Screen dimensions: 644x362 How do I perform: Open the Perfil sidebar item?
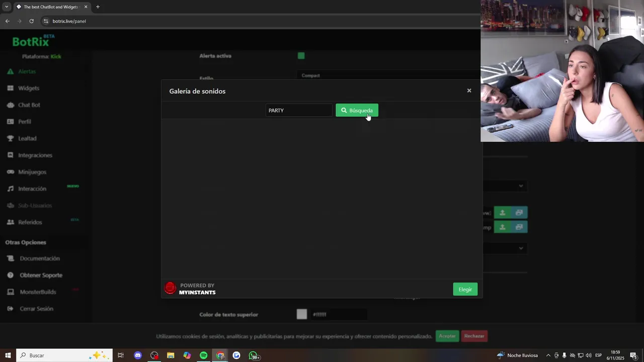pyautogui.click(x=25, y=122)
